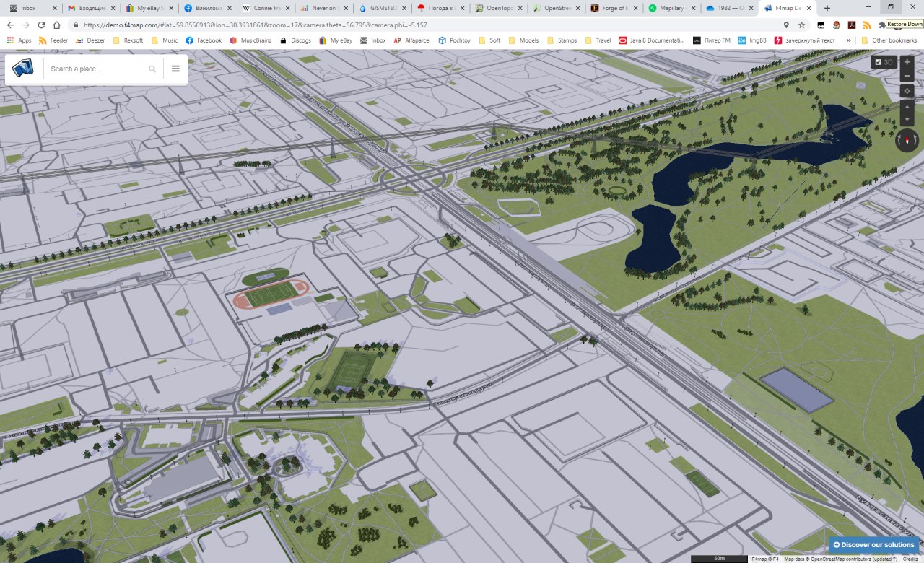Switch to the My eBay S tab
This screenshot has height=563, width=924.
pyautogui.click(x=151, y=8)
